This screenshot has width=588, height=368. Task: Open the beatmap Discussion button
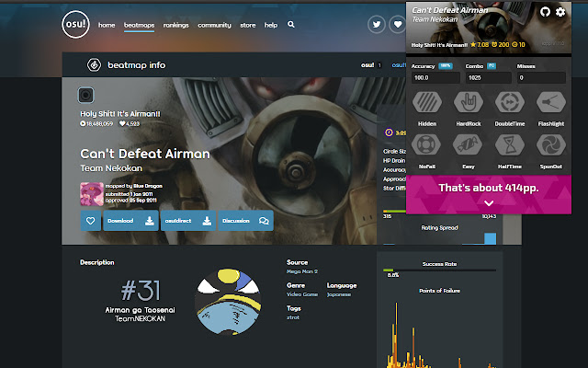pos(245,221)
